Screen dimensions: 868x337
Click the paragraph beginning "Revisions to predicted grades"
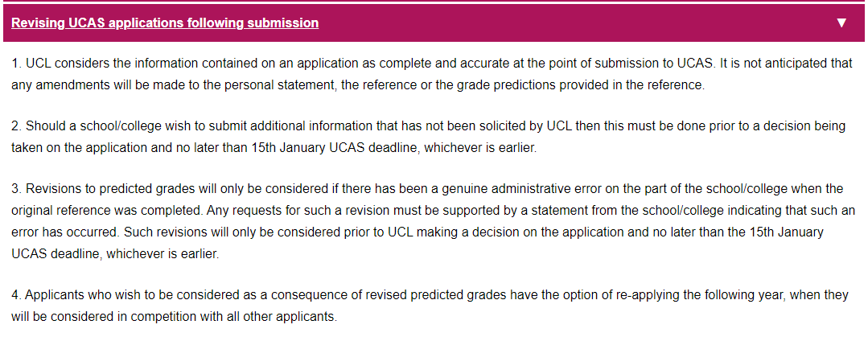(x=434, y=221)
